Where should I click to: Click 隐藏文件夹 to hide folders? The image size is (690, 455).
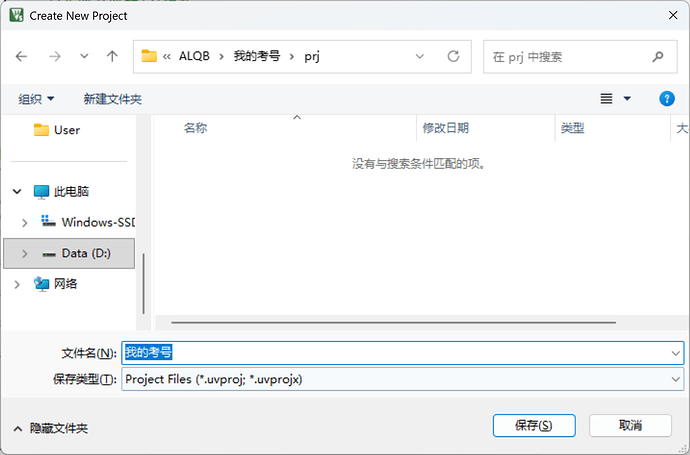(51, 428)
